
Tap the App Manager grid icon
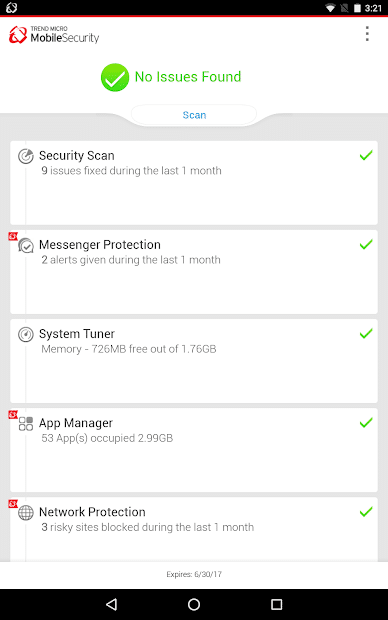26,424
